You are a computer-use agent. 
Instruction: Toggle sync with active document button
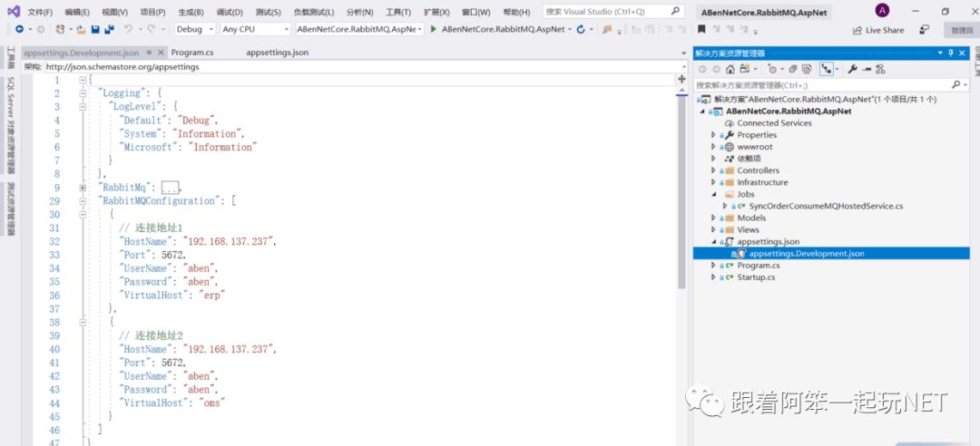827,69
